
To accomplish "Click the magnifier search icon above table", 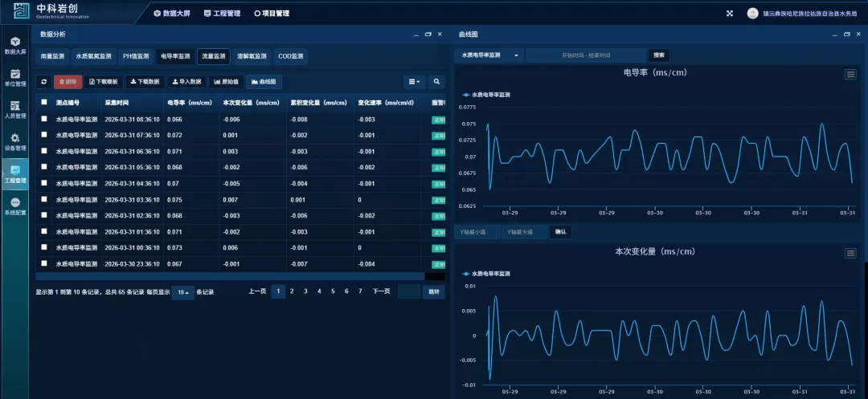I will coord(436,81).
